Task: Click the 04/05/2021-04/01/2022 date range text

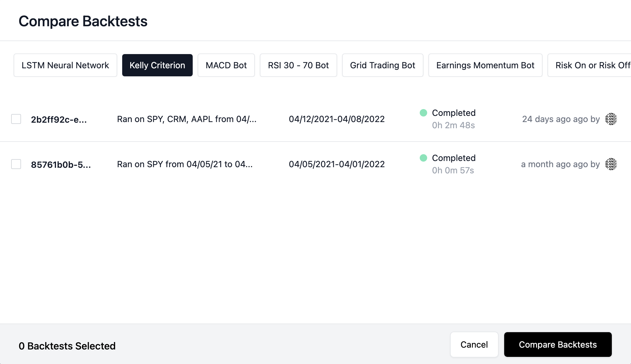Action: [337, 164]
